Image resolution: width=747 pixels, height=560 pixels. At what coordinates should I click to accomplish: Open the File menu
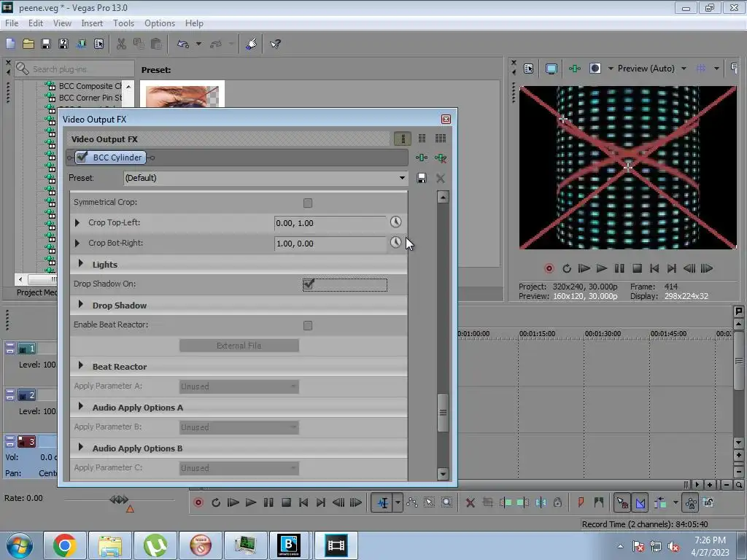(12, 23)
